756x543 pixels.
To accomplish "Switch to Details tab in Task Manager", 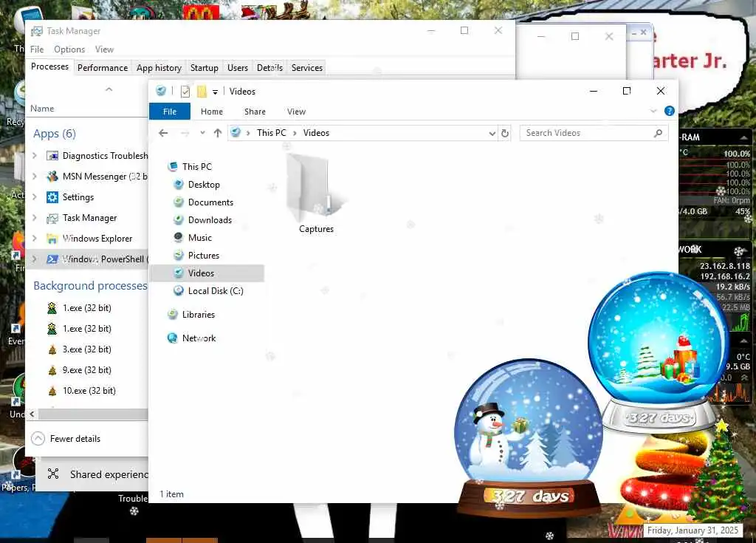I will 269,67.
